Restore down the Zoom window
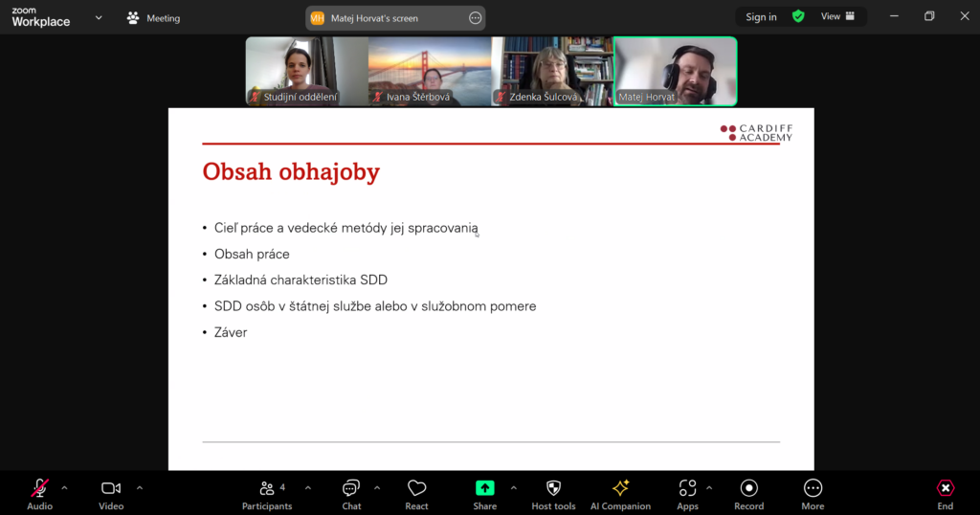 pyautogui.click(x=929, y=17)
